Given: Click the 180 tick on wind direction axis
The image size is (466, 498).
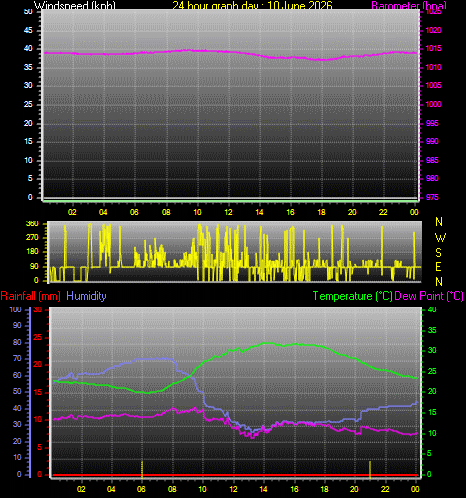Looking at the screenshot, I should [32, 252].
